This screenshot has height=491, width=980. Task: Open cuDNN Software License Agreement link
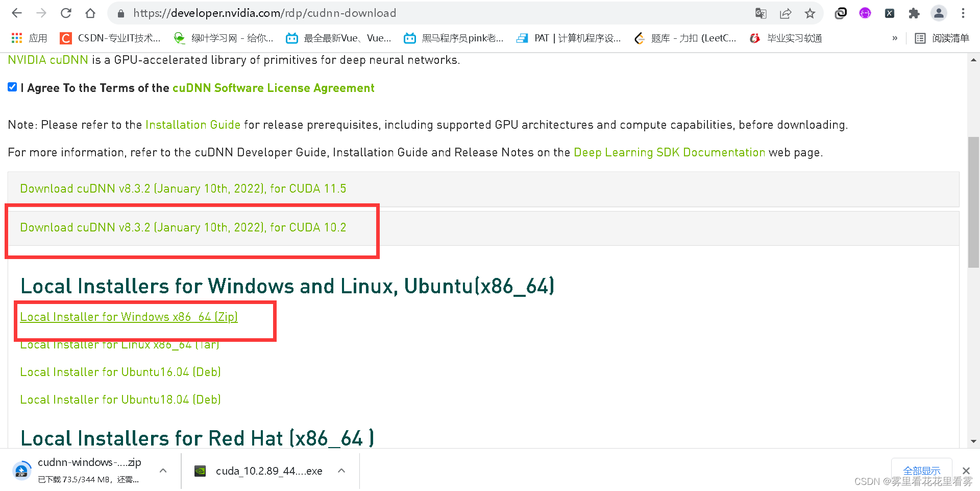point(274,88)
